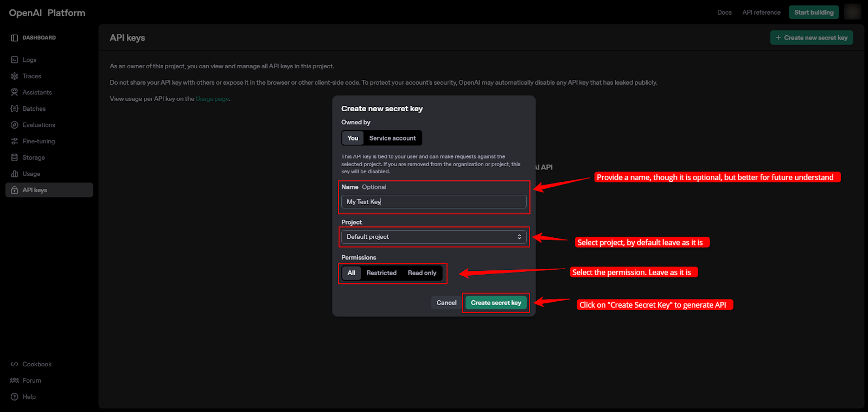Select 'Service account' as key owner

[x=393, y=138]
